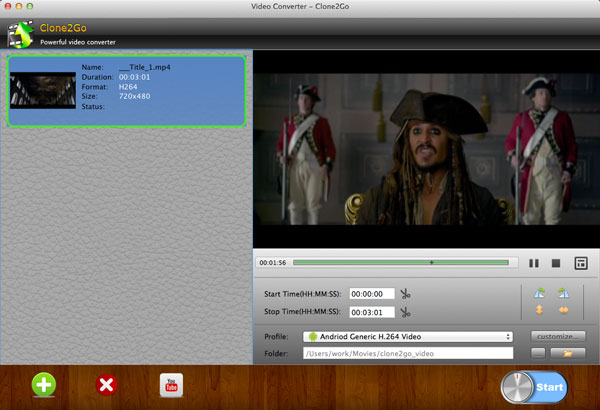Open the output folder via folder icon button
This screenshot has width=600, height=410.
click(x=567, y=353)
